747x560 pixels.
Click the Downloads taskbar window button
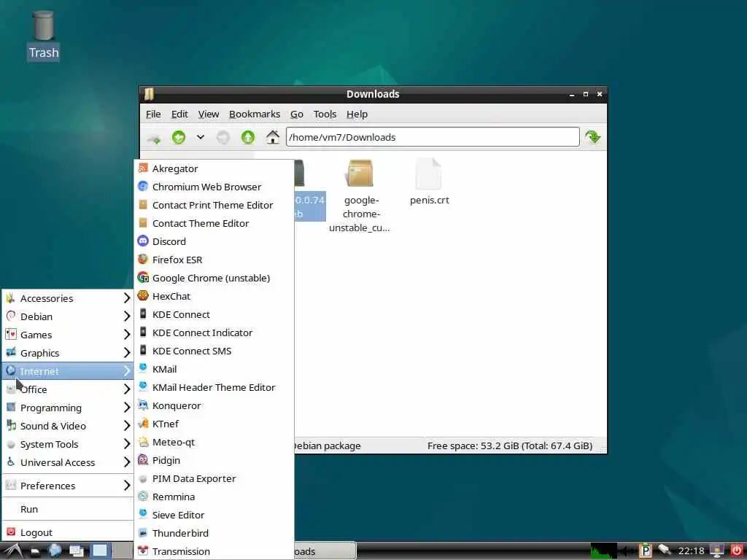pyautogui.click(x=325, y=551)
